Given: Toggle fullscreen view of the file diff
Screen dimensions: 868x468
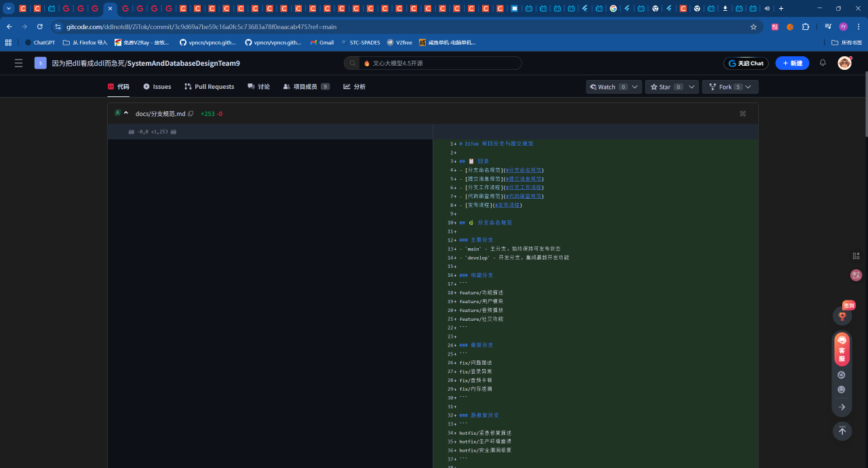Looking at the screenshot, I should click(743, 114).
